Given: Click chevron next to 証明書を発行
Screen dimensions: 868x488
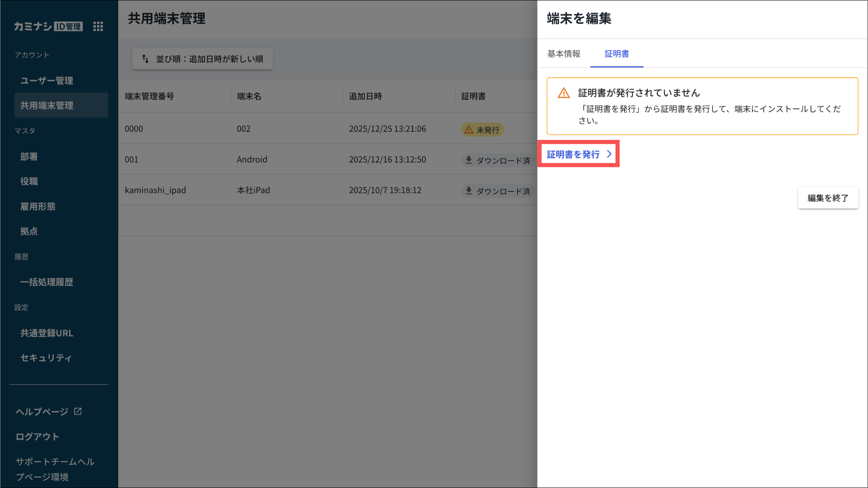Looking at the screenshot, I should 609,154.
